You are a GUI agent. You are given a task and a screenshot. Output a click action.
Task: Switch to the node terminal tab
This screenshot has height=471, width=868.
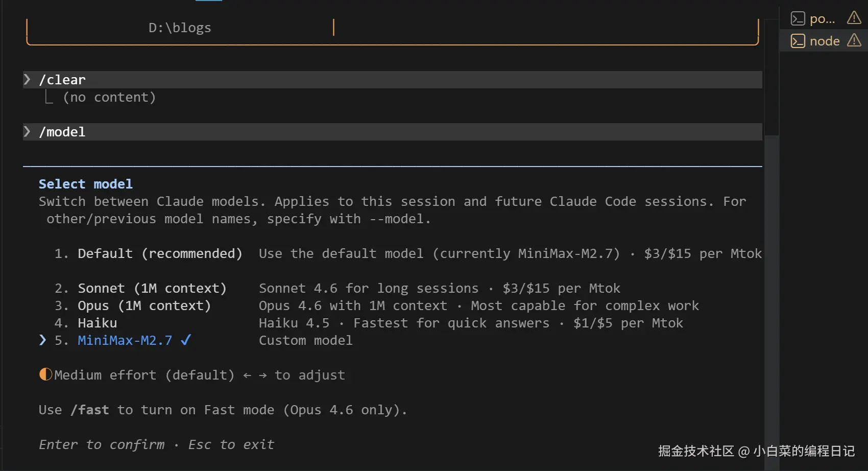tap(824, 41)
